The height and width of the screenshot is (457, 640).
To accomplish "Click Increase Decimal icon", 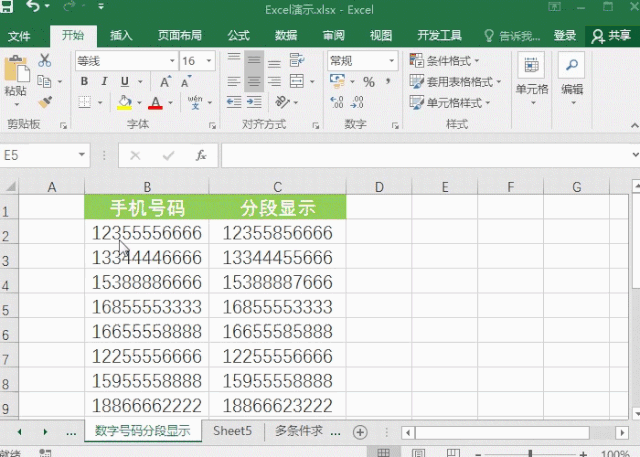I will (x=337, y=102).
